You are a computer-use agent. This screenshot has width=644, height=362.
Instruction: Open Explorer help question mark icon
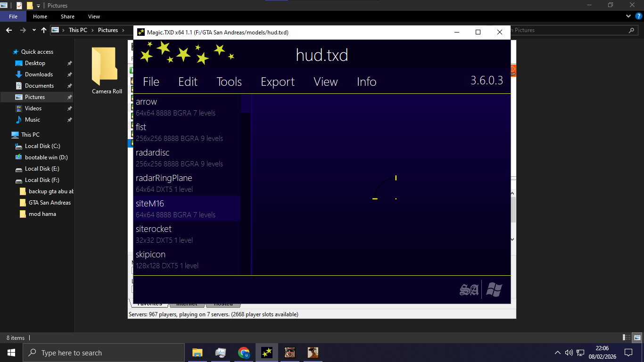[638, 16]
